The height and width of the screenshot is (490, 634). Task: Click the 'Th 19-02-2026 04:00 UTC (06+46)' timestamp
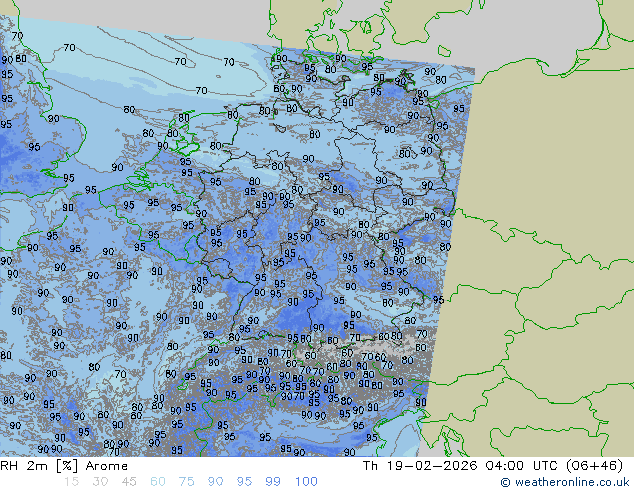492,466
